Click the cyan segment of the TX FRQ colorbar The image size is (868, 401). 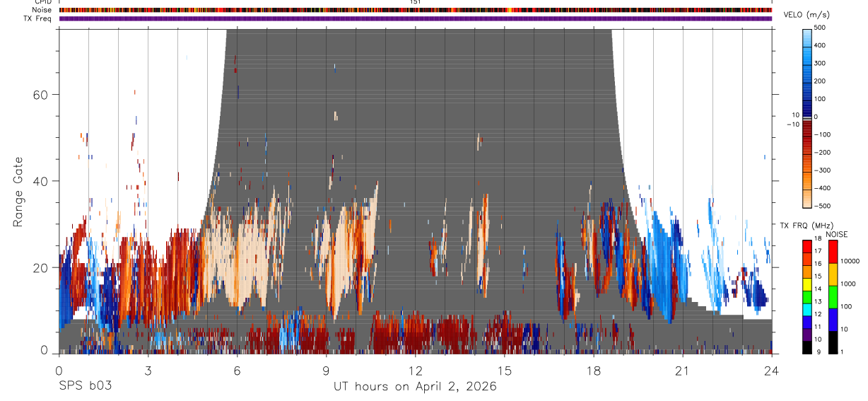808,310
